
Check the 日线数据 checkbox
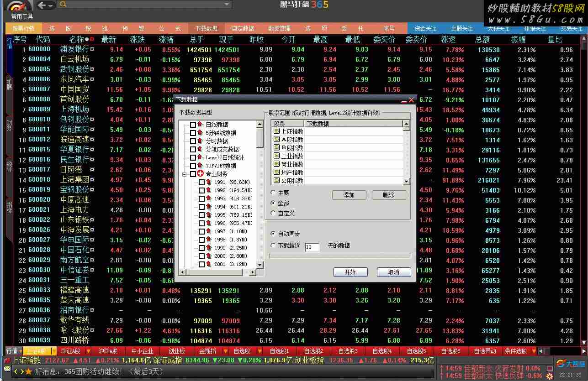coord(193,125)
